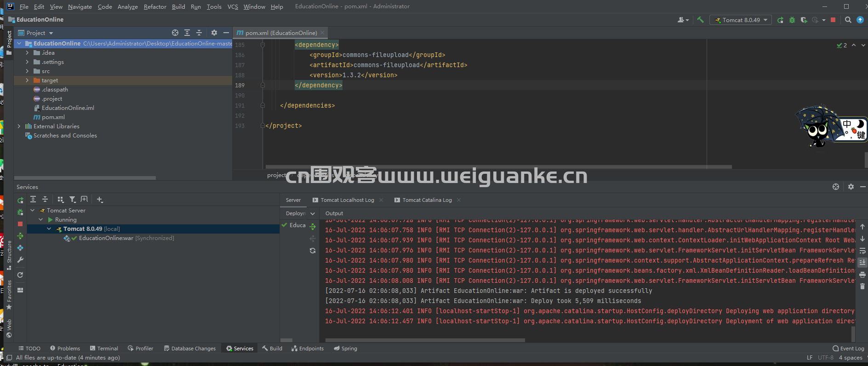Open the Group By options in Services
Image resolution: width=868 pixels, height=366 pixels.
[x=61, y=199]
